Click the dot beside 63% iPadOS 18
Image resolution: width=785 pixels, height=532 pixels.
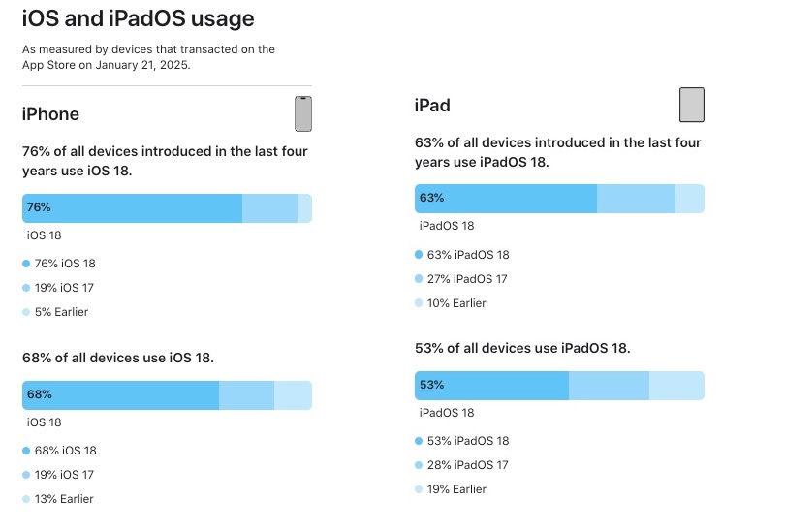419,255
